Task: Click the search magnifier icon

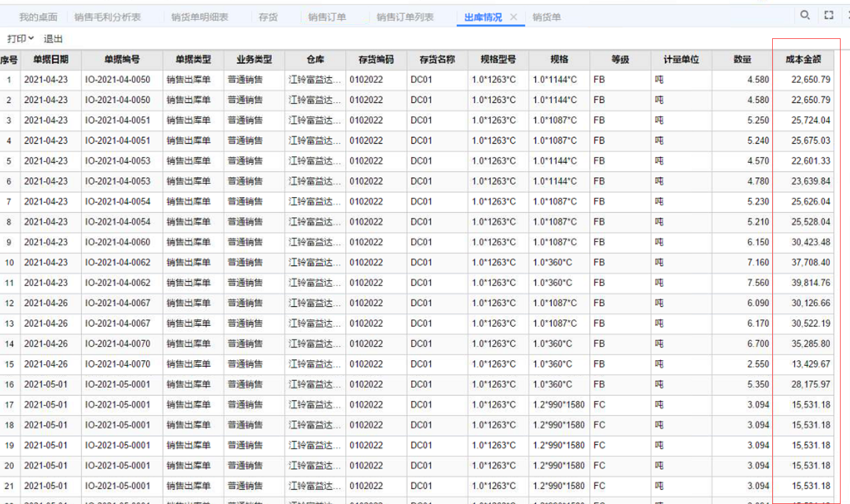Action: pyautogui.click(x=805, y=16)
